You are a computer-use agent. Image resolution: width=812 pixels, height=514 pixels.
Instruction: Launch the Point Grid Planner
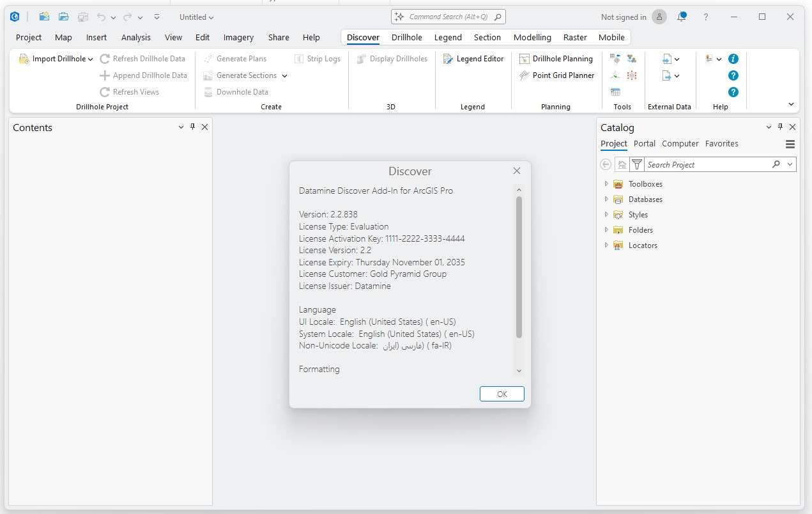pyautogui.click(x=556, y=75)
